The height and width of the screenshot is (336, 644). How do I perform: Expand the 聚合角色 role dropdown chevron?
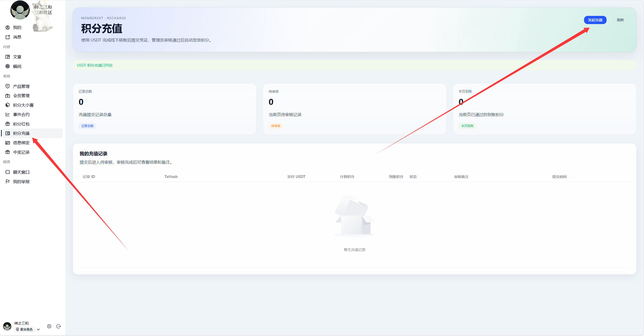[x=38, y=330]
